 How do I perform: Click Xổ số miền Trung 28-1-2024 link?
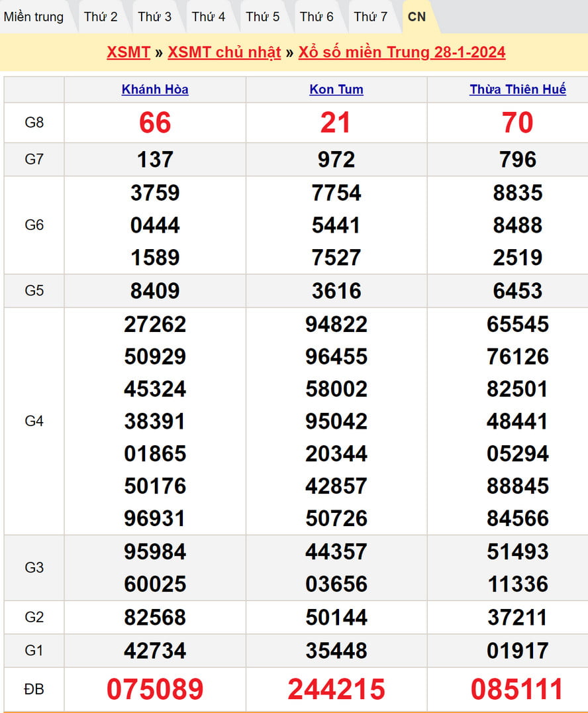point(402,52)
